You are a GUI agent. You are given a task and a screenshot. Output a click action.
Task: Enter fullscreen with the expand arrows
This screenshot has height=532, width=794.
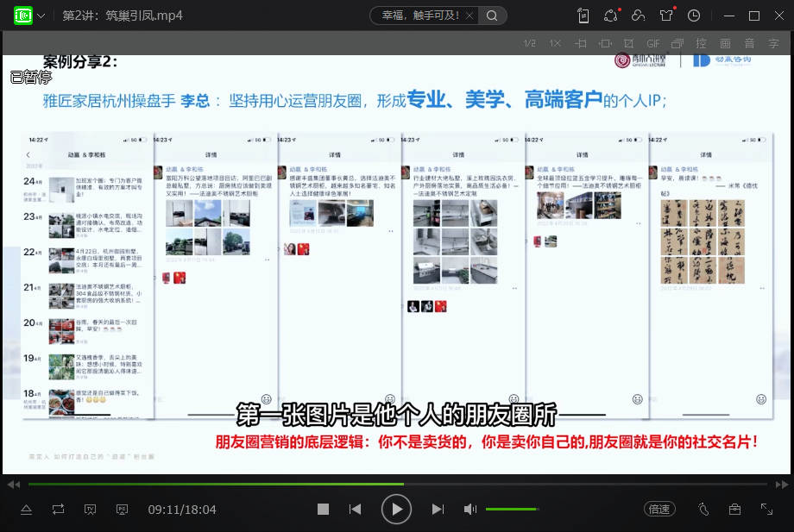766,510
